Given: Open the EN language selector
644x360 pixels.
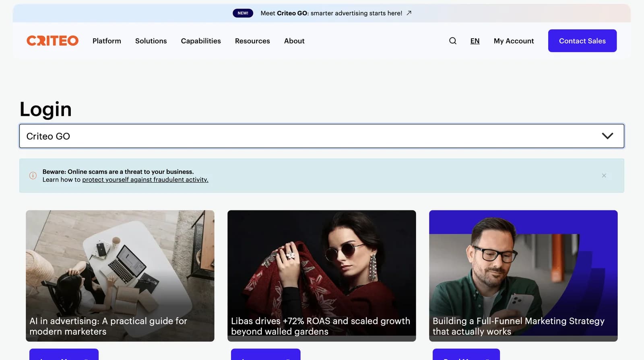Looking at the screenshot, I should [475, 41].
